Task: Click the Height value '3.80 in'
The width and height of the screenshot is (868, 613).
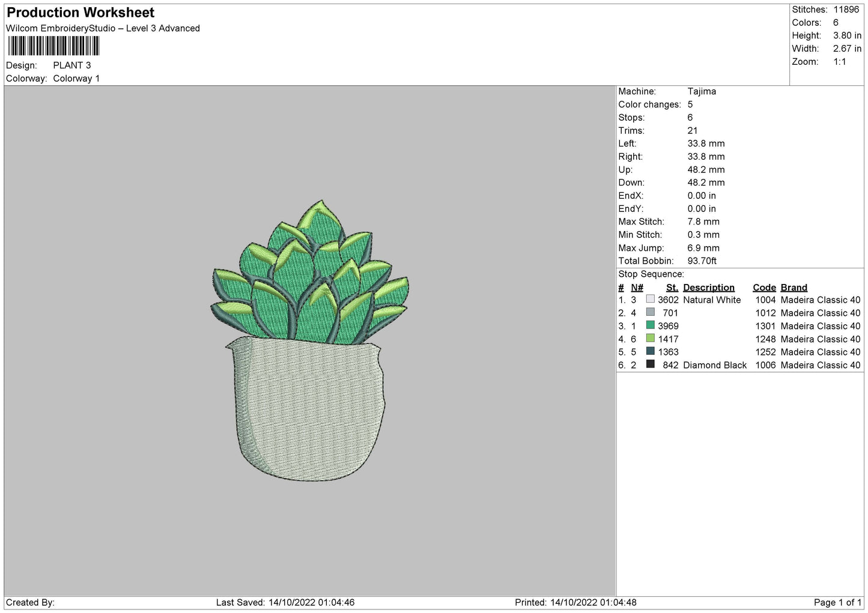Action: coord(847,35)
